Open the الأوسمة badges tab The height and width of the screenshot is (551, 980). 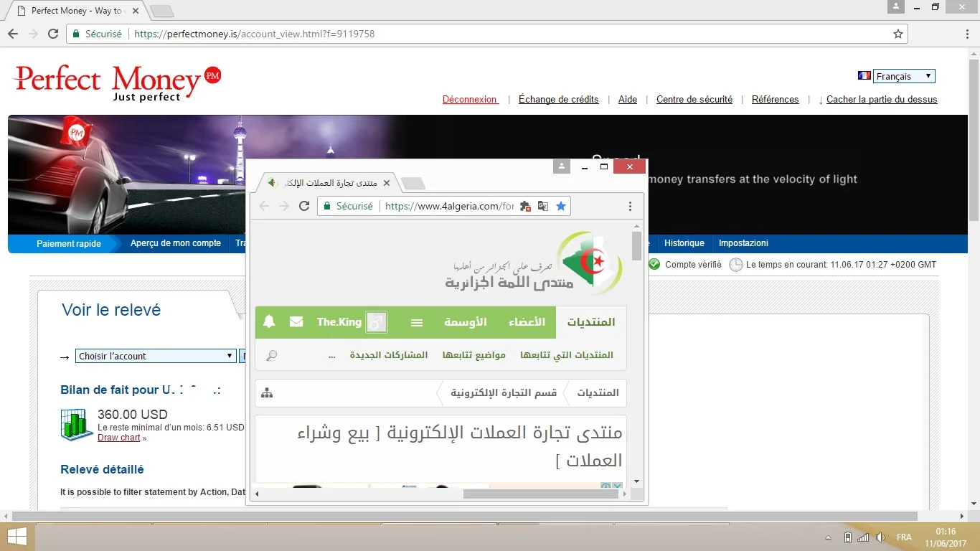click(466, 322)
